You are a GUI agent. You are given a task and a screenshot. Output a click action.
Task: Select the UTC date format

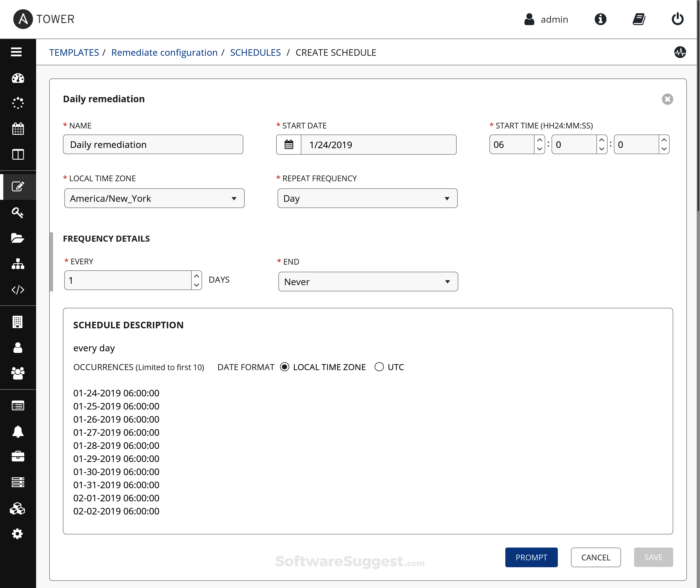tap(379, 367)
